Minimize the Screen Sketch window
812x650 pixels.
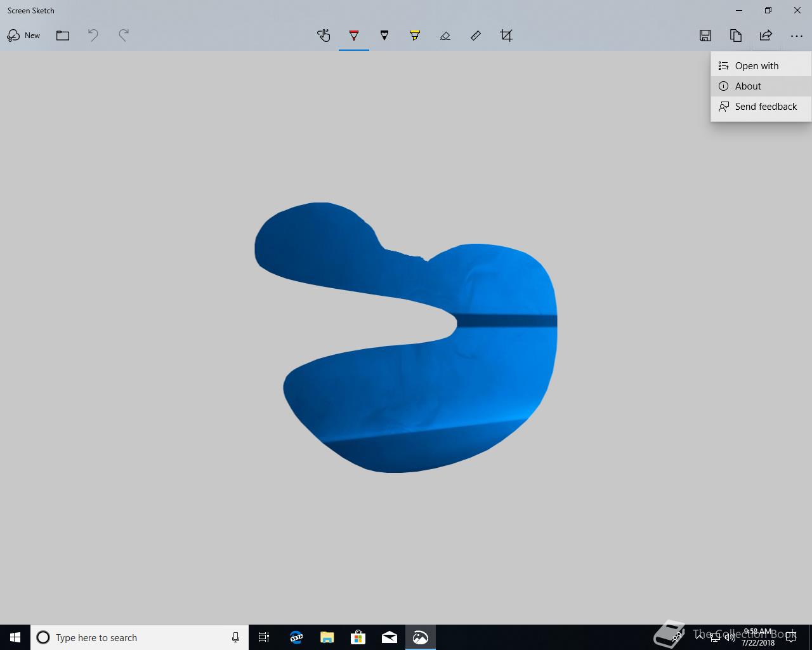point(739,10)
